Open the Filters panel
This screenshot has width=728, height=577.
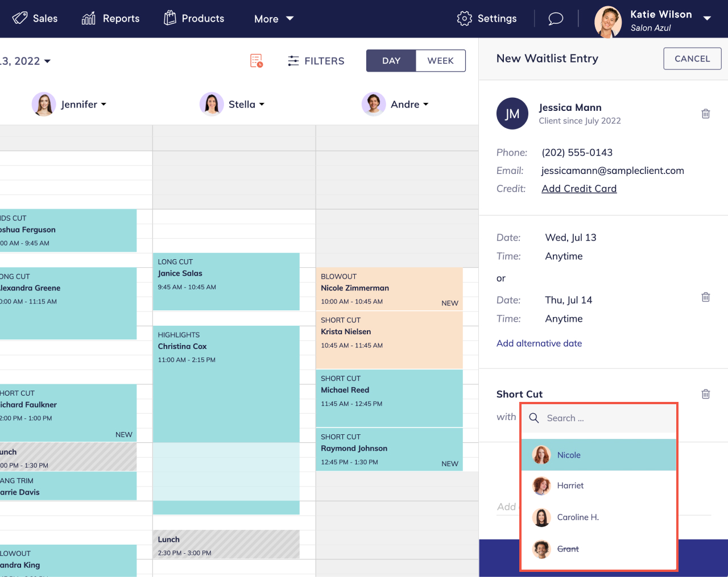316,61
